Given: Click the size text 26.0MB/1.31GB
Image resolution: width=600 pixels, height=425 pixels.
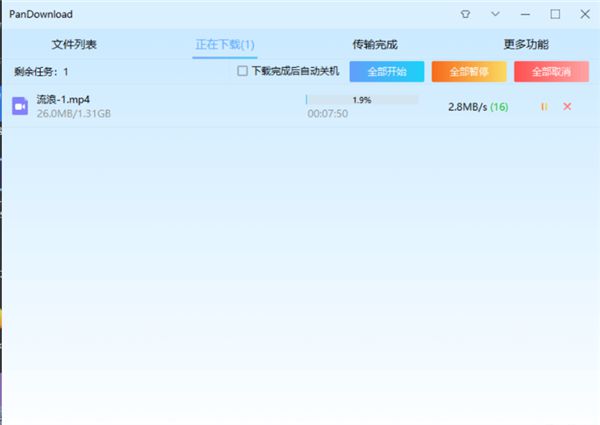Looking at the screenshot, I should pos(74,114).
